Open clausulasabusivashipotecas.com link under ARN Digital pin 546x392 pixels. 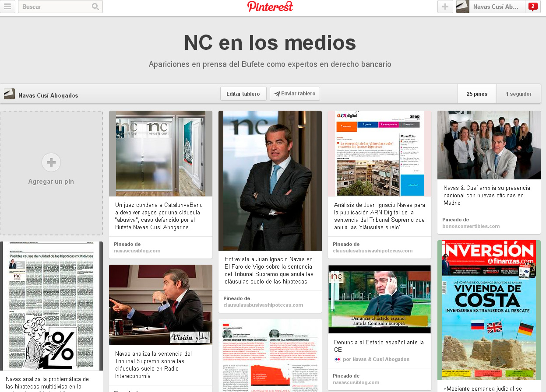[373, 251]
